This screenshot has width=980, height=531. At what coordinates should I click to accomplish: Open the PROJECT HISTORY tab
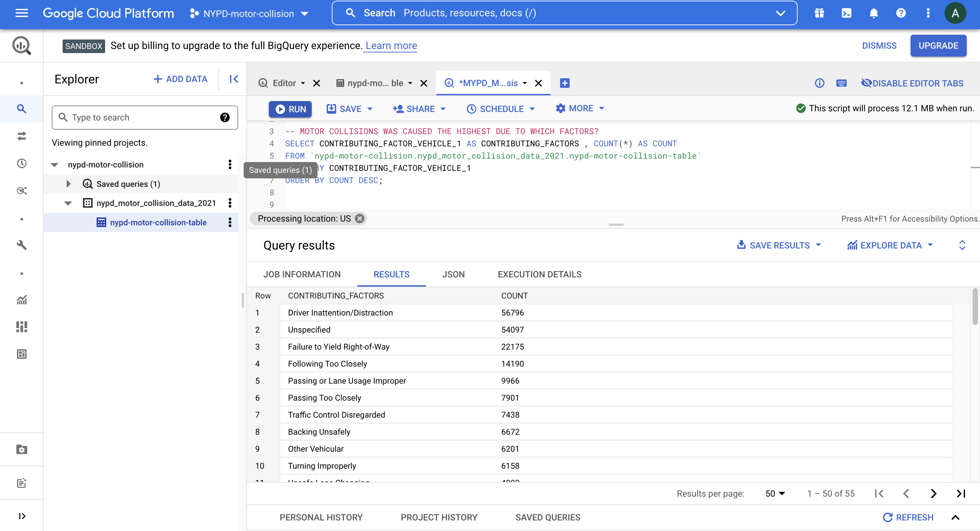tap(439, 517)
